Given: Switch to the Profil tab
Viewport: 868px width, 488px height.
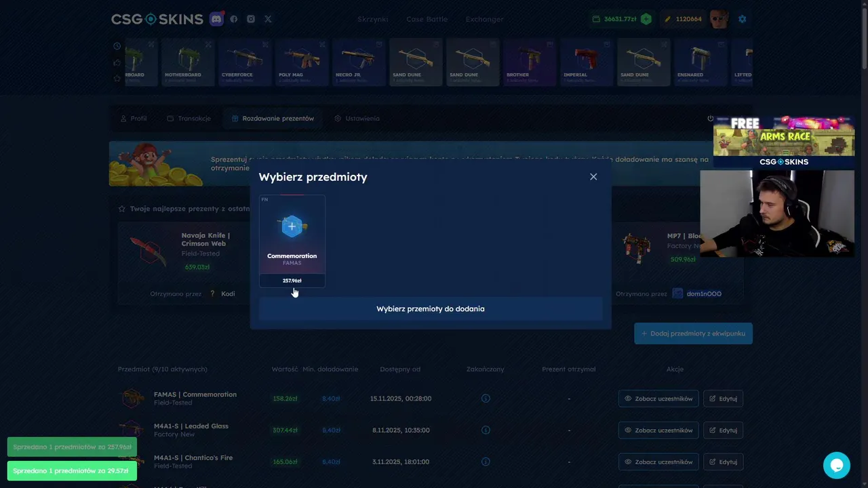Looking at the screenshot, I should point(134,119).
